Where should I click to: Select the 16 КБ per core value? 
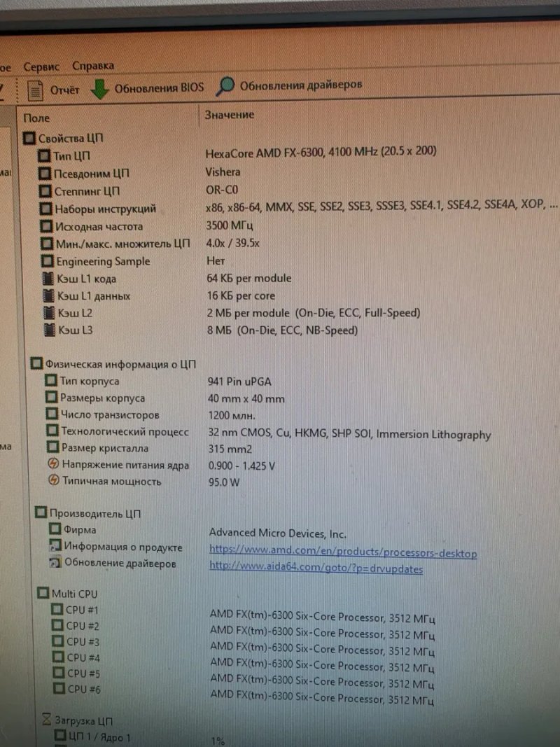coord(241,295)
